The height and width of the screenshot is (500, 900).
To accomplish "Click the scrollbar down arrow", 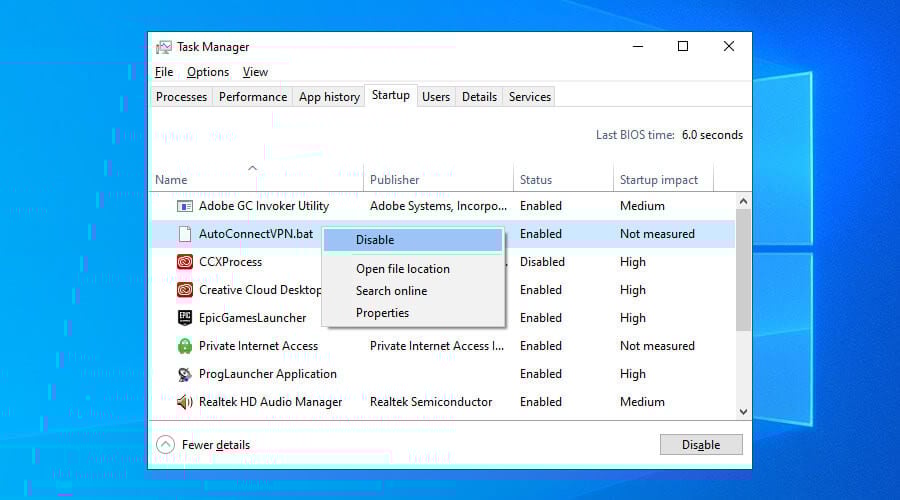I will [x=743, y=412].
